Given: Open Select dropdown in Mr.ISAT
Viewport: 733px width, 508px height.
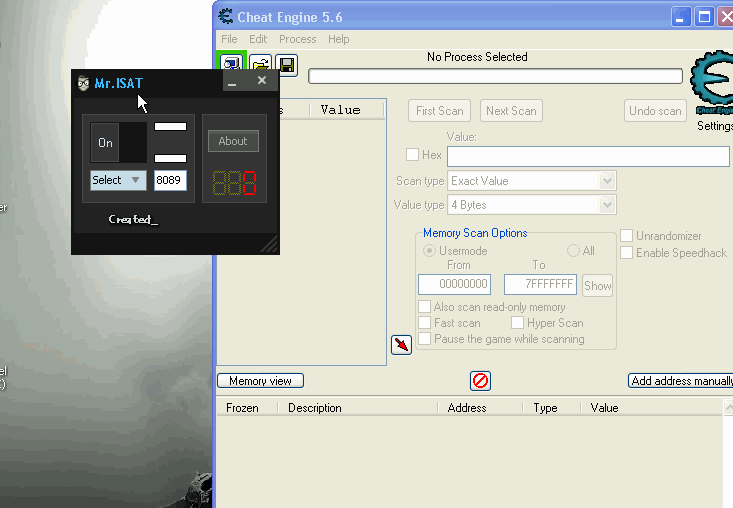Looking at the screenshot, I should 118,180.
